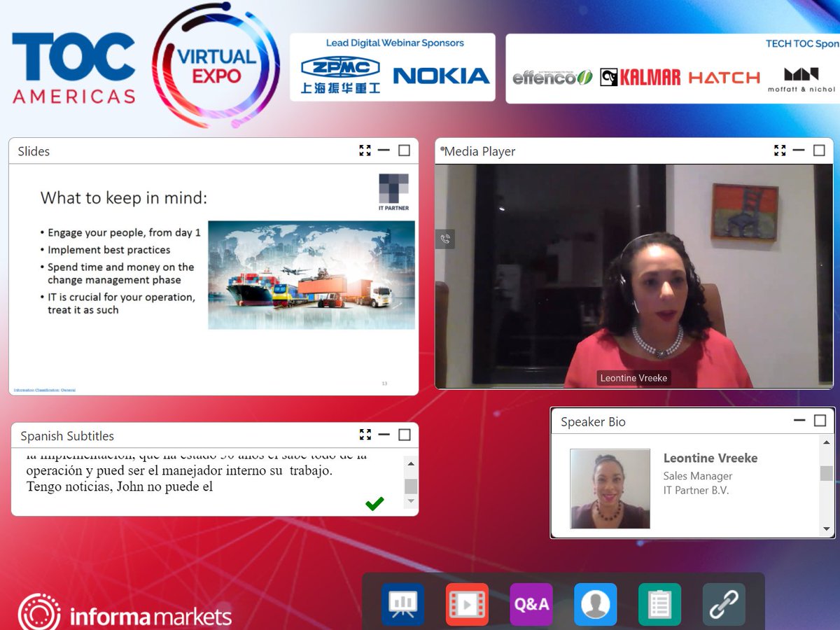
Task: Collapse the Media Player panel
Action: (x=799, y=150)
